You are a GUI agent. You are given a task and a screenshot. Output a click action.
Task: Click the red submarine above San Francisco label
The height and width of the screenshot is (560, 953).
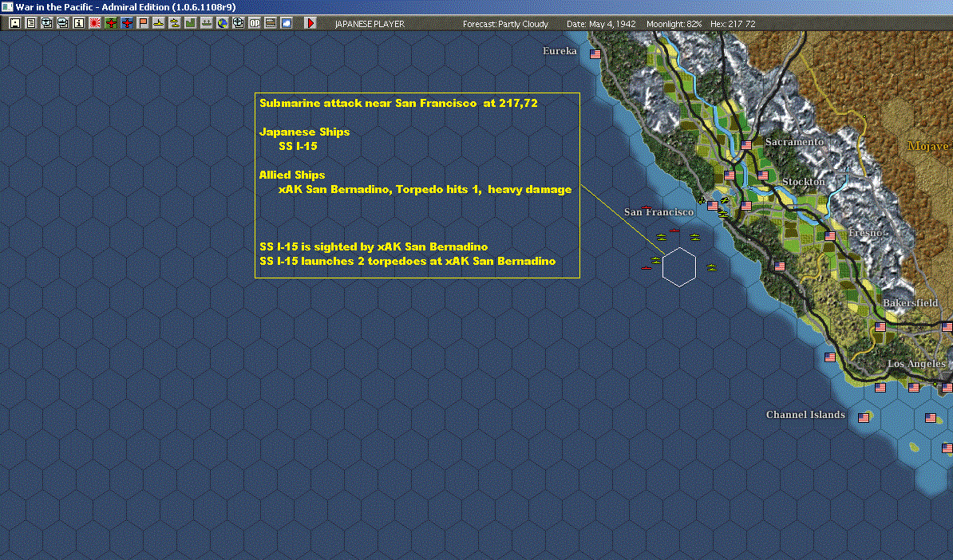tap(647, 207)
